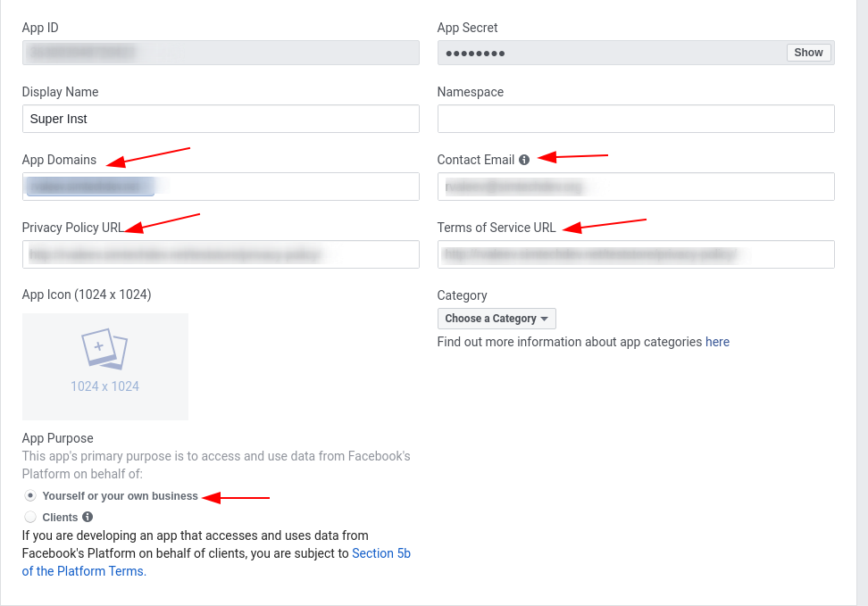
Task: Open Section 5b of the Platform Terms link
Action: tap(216, 562)
